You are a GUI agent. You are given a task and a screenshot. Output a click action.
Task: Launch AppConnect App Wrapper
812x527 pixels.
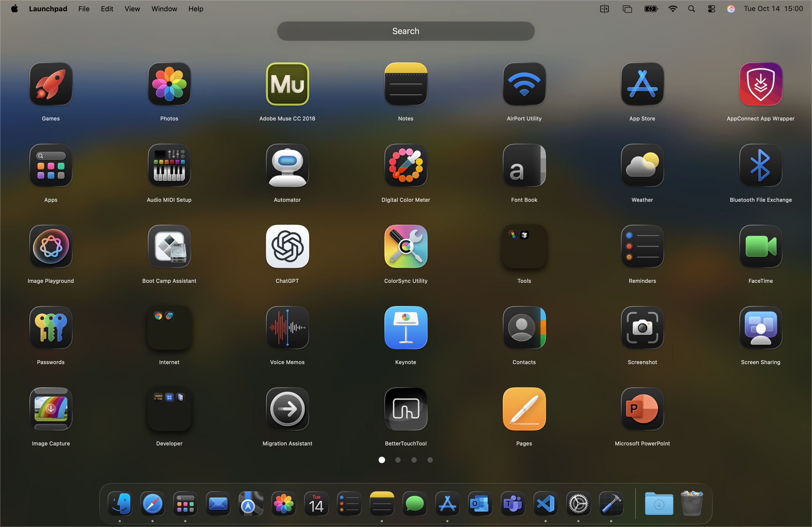point(760,84)
